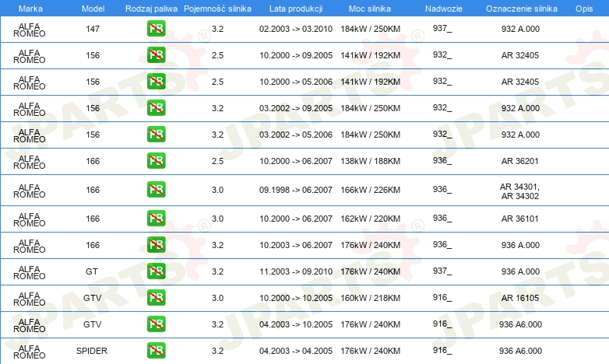Select the model cell '147'
This screenshot has height=364, width=609.
pyautogui.click(x=93, y=29)
